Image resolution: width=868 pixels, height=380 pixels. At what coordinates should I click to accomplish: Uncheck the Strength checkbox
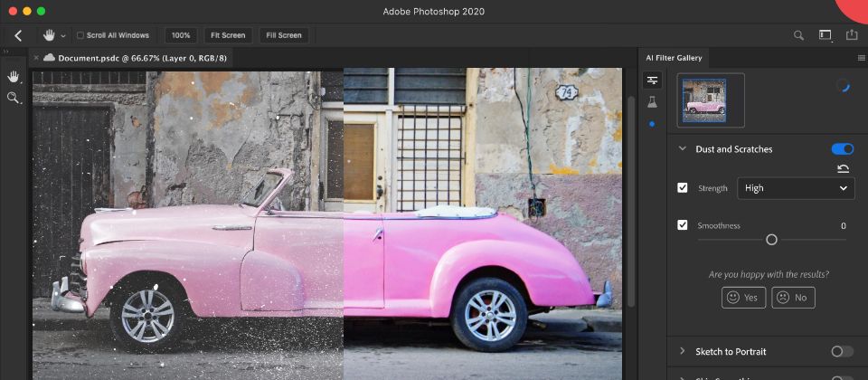(683, 188)
